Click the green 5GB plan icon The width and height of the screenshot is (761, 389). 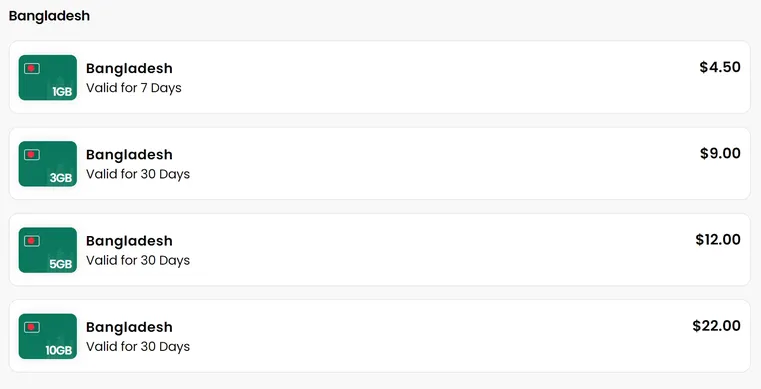(x=48, y=250)
